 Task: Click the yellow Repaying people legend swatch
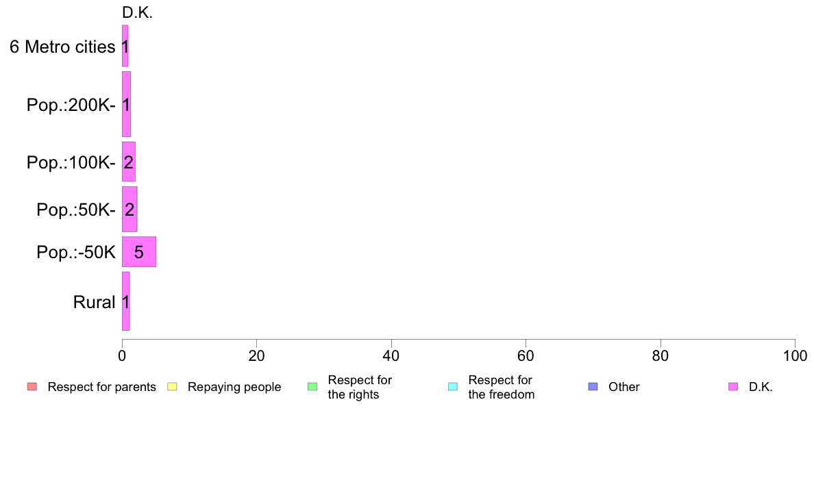pos(173,387)
